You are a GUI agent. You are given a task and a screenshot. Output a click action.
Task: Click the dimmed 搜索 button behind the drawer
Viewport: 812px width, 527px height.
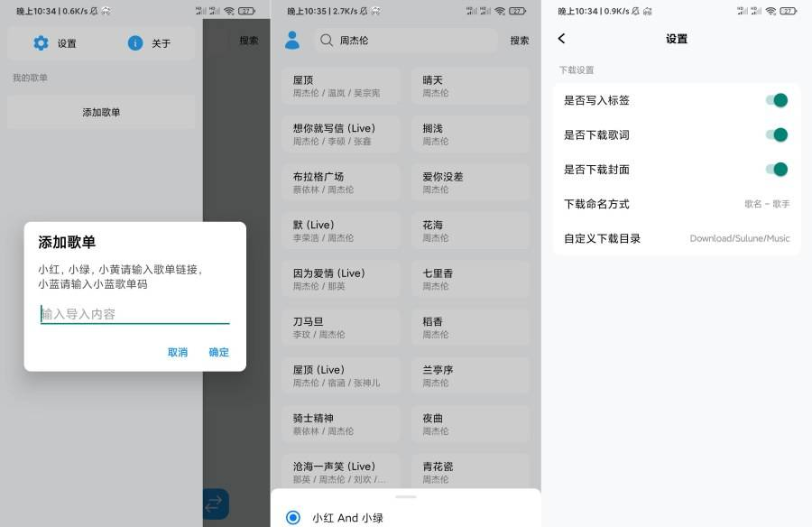[x=249, y=41]
